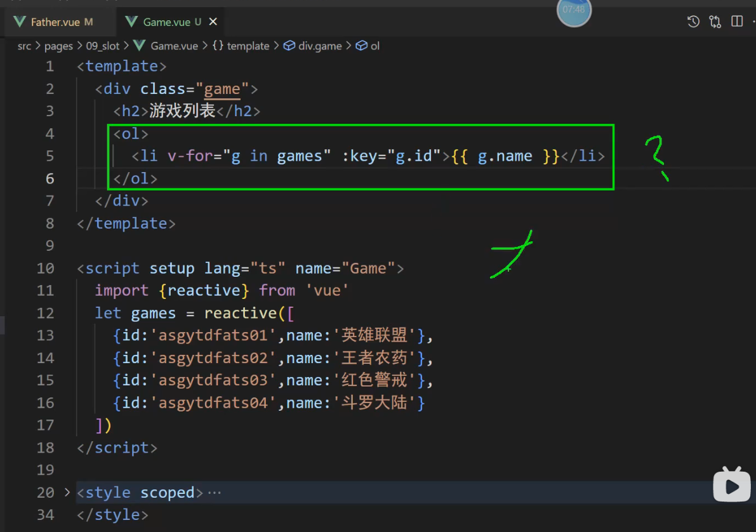Open the div.game breadcrumb symbol
Viewport: 756px width, 532px height.
pyautogui.click(x=320, y=46)
